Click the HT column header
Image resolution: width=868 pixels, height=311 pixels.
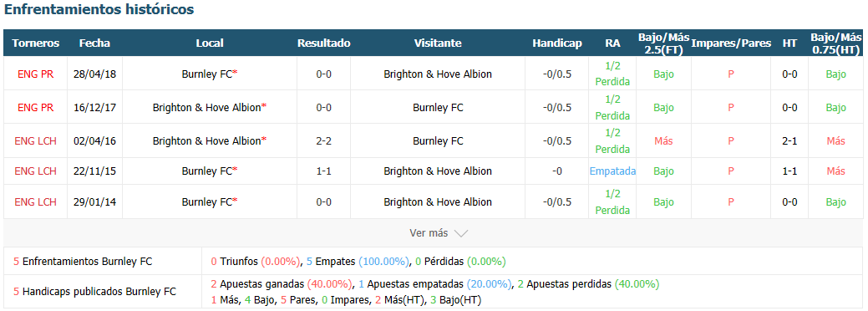[x=789, y=43]
